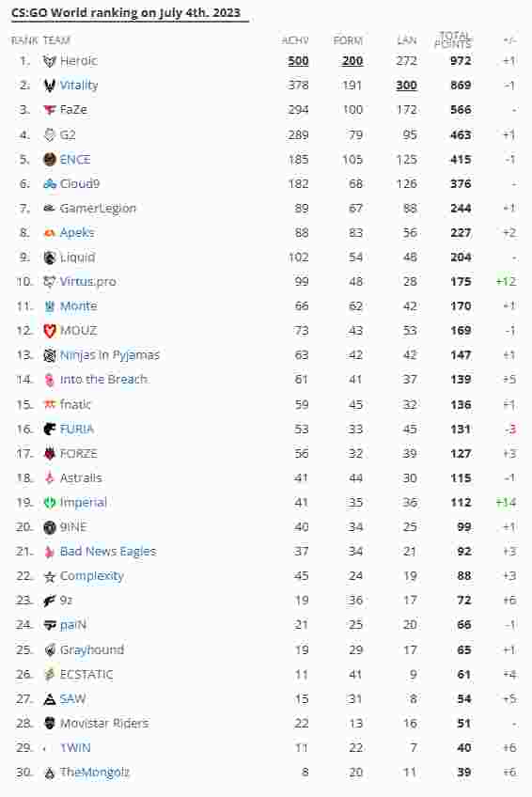The image size is (532, 797).
Task: Click the FaZe team logo
Action: (x=49, y=110)
